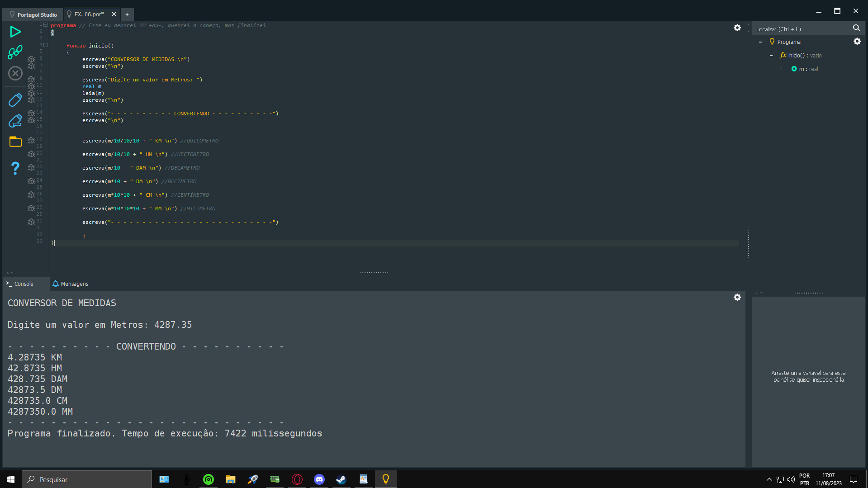
Task: Stop execution with the grey X circle icon
Action: [15, 73]
